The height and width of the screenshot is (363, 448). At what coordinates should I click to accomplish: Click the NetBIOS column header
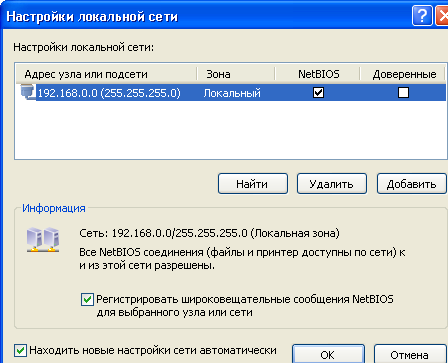coord(318,74)
